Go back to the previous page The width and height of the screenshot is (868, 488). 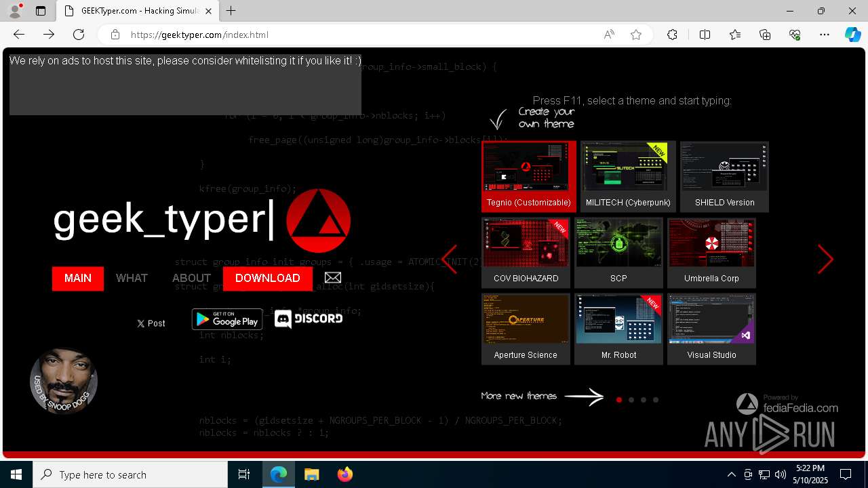[x=19, y=35]
